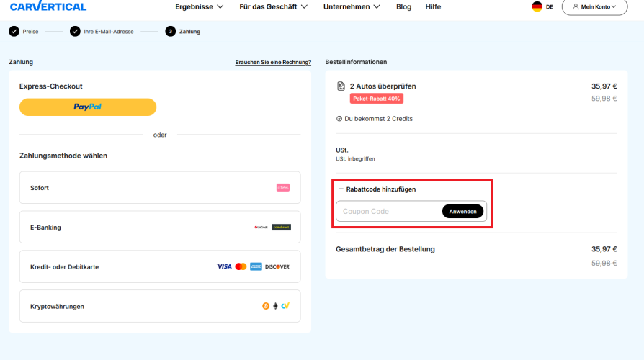This screenshot has width=644, height=360.
Task: Click the Visa card logo
Action: click(x=224, y=267)
